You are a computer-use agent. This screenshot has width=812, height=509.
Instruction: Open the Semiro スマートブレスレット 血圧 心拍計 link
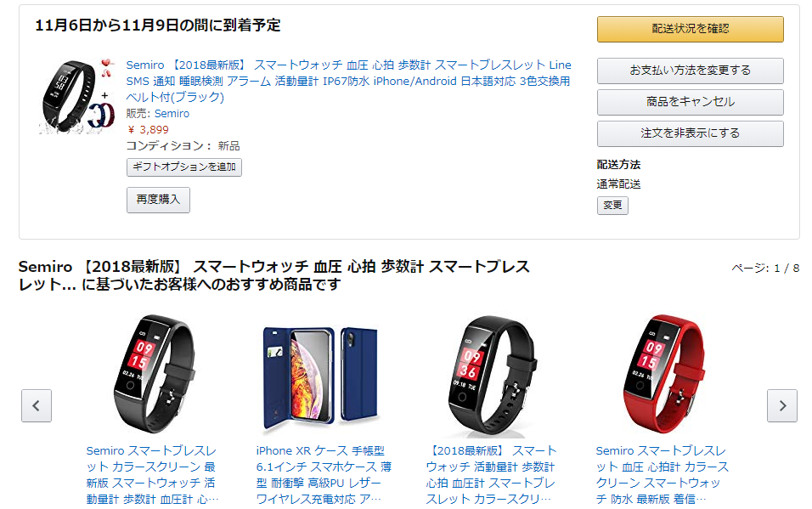click(662, 475)
